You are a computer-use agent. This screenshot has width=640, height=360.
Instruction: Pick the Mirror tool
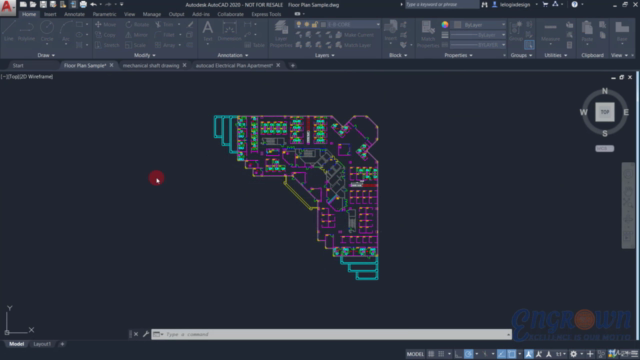pyautogui.click(x=136, y=35)
